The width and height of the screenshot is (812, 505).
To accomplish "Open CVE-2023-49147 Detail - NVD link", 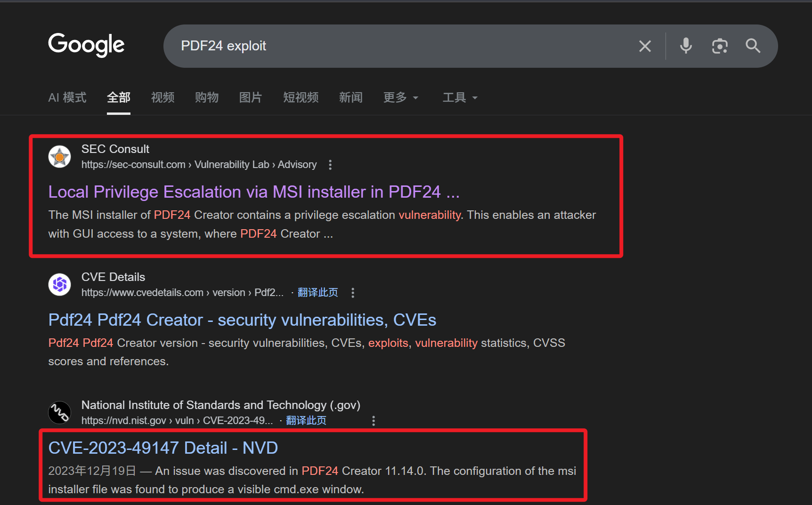I will pos(163,448).
